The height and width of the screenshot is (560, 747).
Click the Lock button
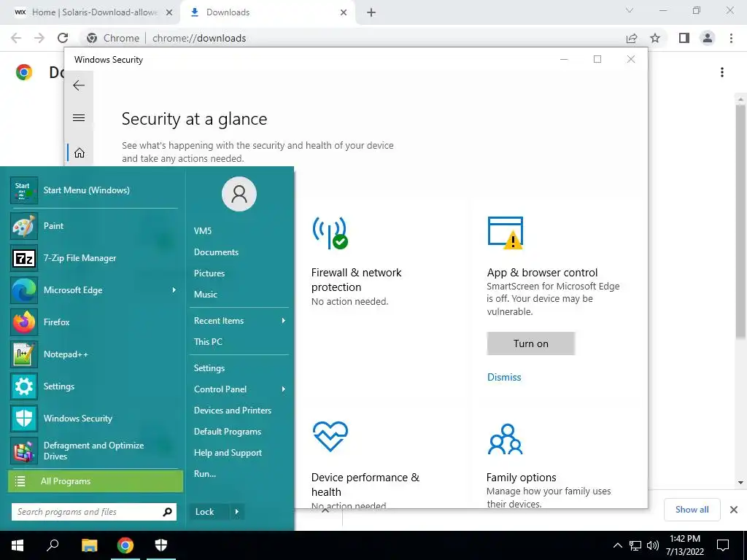[x=209, y=512]
